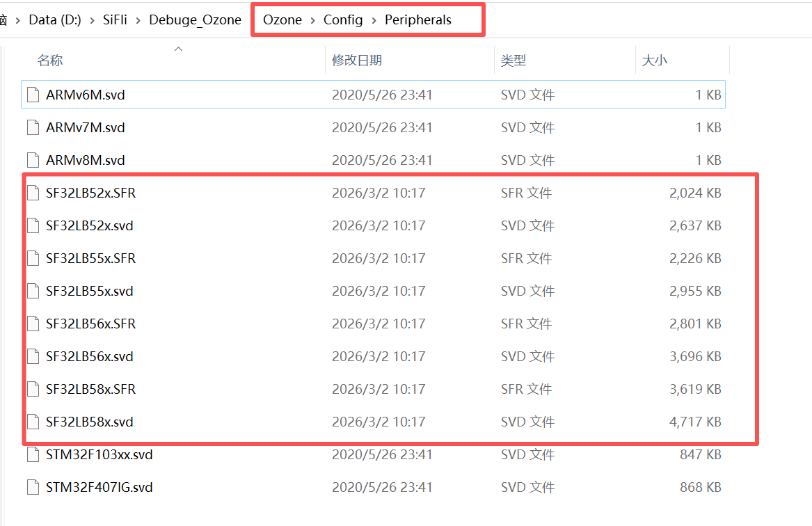Select file name SF32LB55x.svd

pos(90,291)
